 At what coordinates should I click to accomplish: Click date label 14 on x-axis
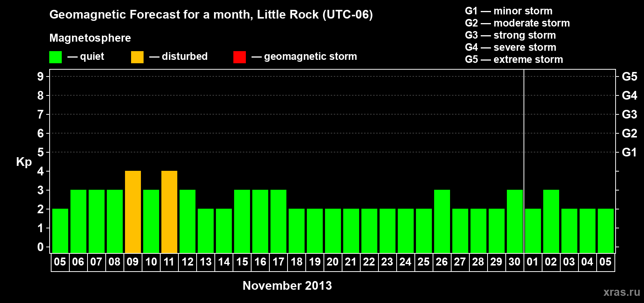click(x=224, y=262)
